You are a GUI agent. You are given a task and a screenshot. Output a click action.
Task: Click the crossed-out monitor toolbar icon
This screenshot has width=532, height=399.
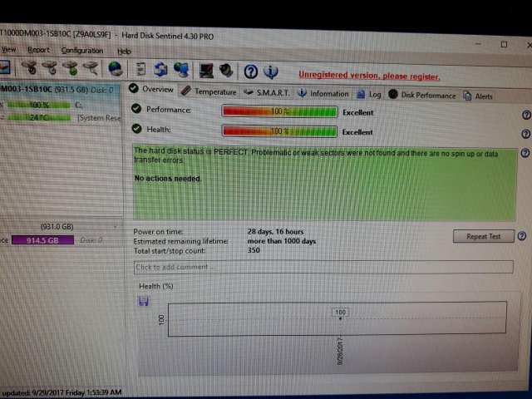click(206, 70)
